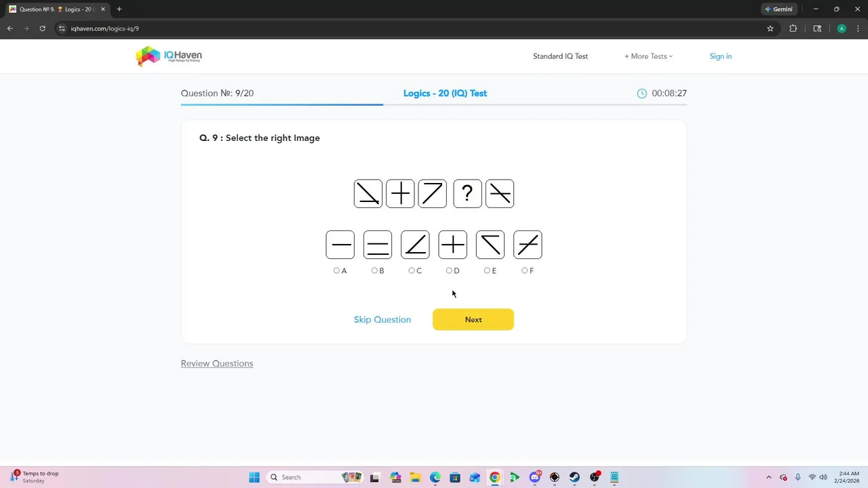
Task: Open Standard IQ Test menu item
Action: click(x=560, y=56)
